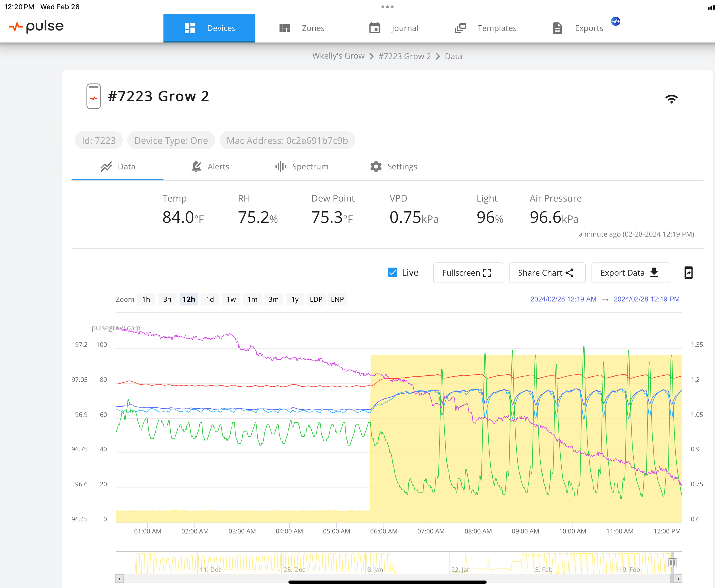Click the Settings gear icon
This screenshot has height=588, width=715.
click(376, 167)
